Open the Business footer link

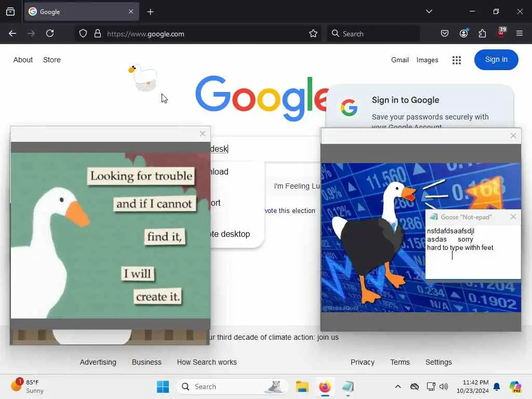pos(147,362)
